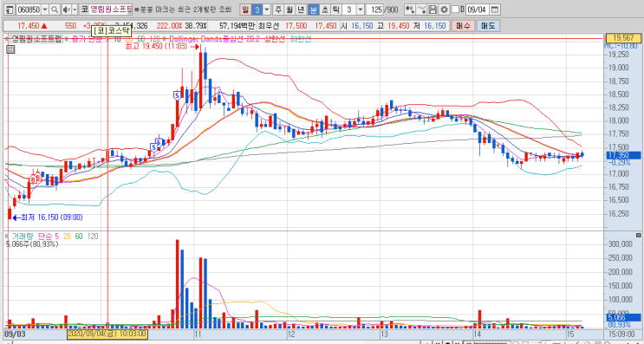Click the 거래량 volume legend label
Image resolution: width=644 pixels, height=344 pixels.
[23, 237]
